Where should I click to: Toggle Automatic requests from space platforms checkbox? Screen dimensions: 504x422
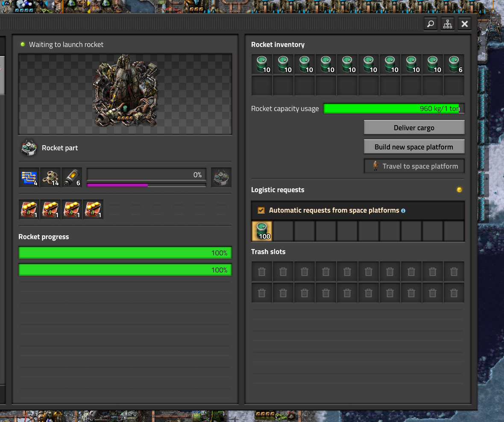click(x=261, y=210)
